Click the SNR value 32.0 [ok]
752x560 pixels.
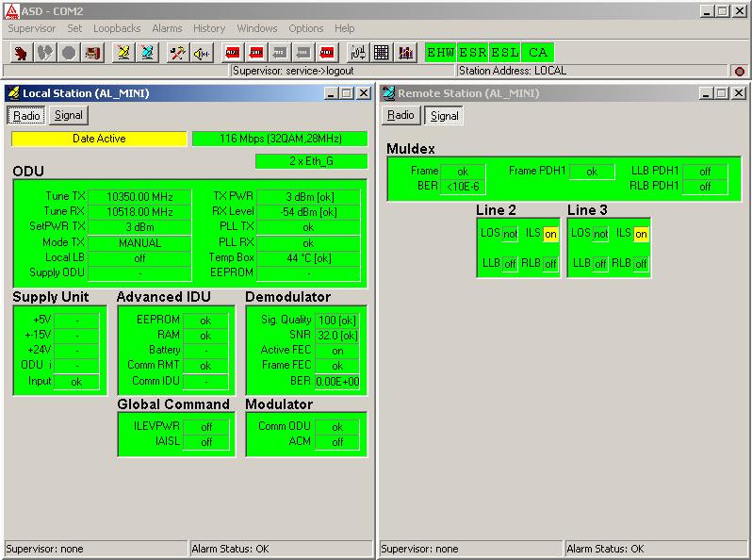(x=337, y=336)
